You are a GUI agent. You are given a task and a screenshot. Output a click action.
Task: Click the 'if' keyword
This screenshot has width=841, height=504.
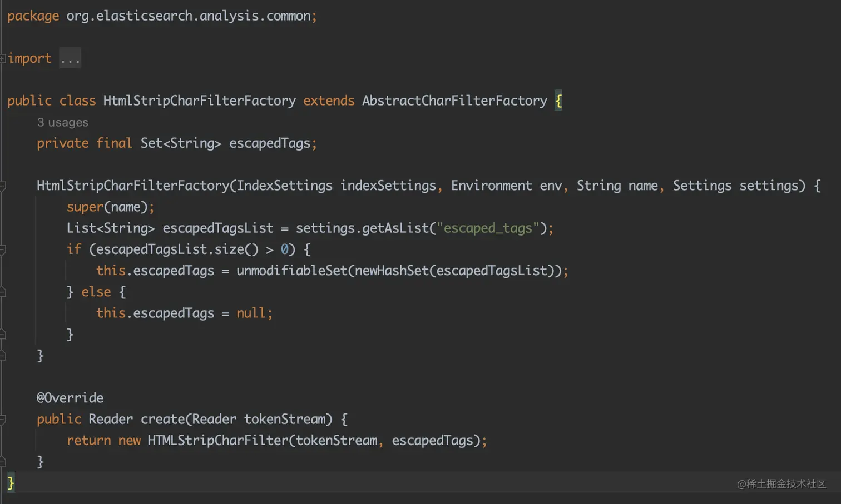tap(73, 249)
